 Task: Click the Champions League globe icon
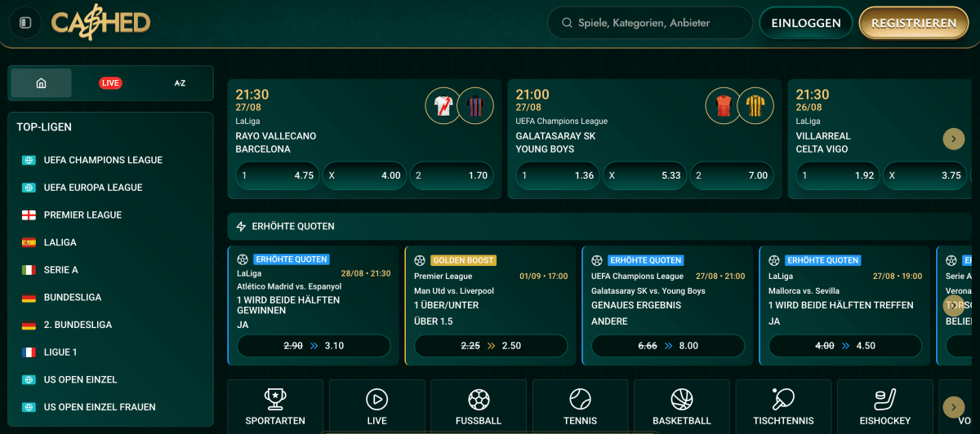(29, 160)
